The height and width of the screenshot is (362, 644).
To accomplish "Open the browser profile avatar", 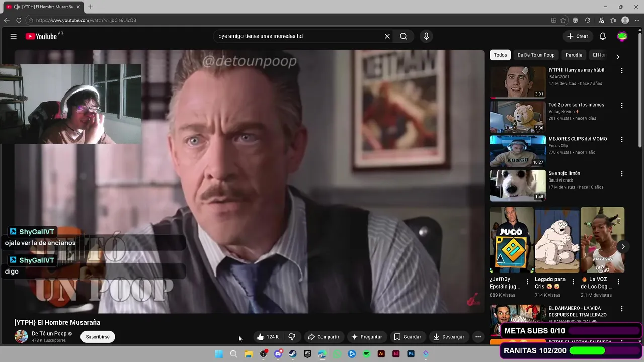I will pos(625,20).
